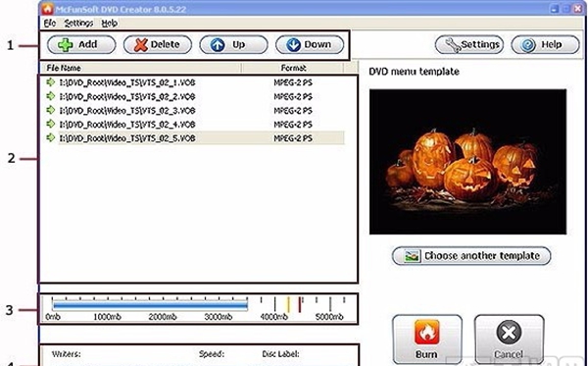Move selected file Up in list
Image resolution: width=588 pixels, height=366 pixels.
coord(233,45)
